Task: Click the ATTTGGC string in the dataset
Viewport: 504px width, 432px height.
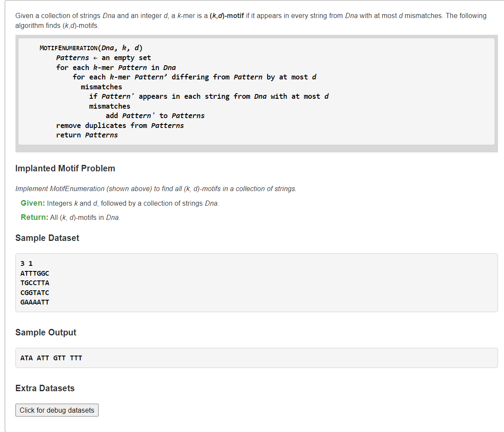Action: point(35,273)
